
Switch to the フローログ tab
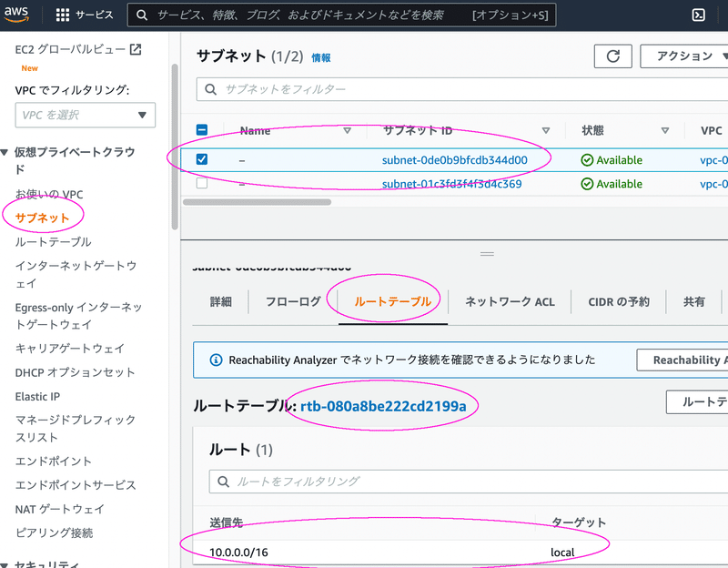coord(293,302)
